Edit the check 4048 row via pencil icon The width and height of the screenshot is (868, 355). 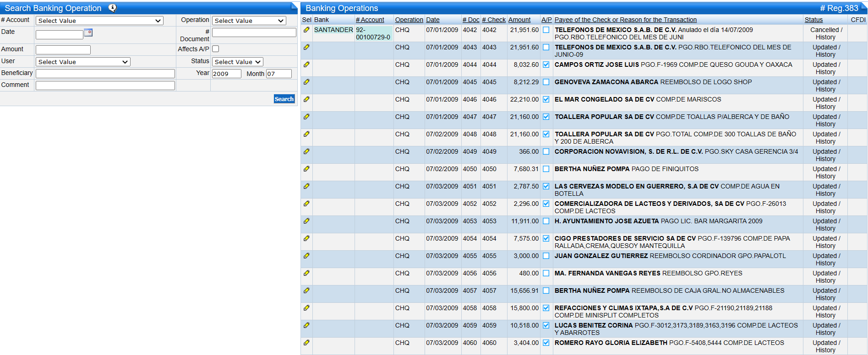306,134
